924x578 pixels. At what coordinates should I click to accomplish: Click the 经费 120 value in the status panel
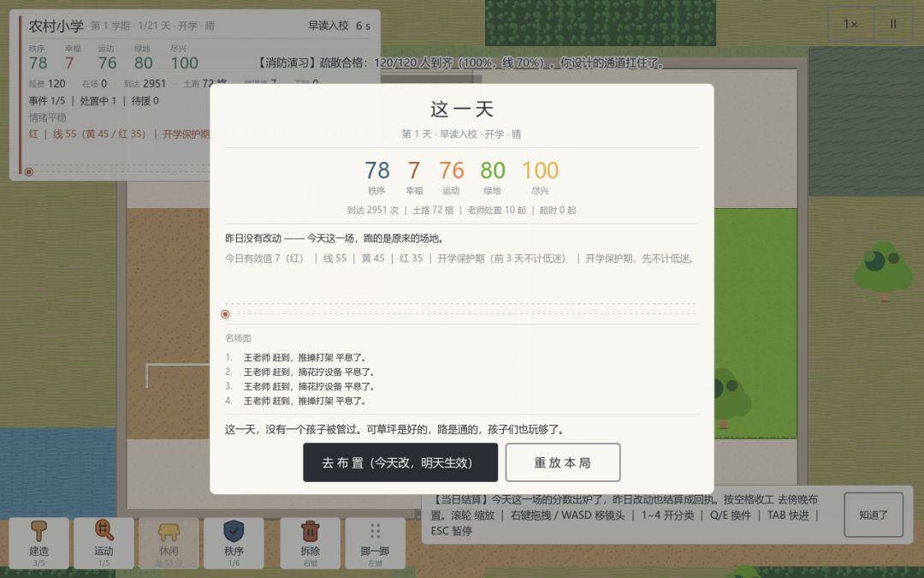tap(47, 84)
